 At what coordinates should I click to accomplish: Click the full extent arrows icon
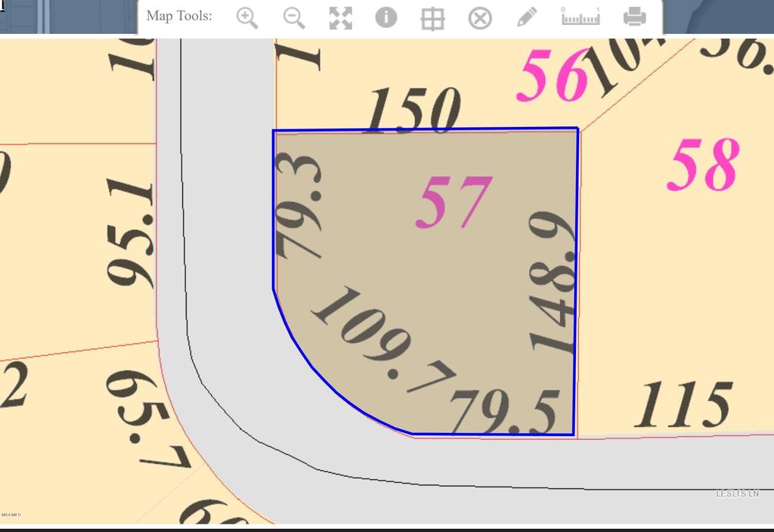[341, 17]
